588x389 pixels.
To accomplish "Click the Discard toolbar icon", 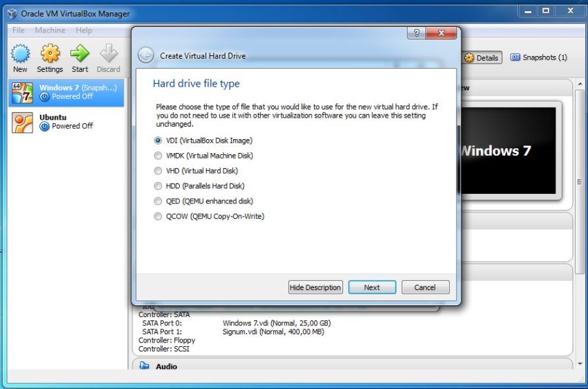I will tap(109, 53).
